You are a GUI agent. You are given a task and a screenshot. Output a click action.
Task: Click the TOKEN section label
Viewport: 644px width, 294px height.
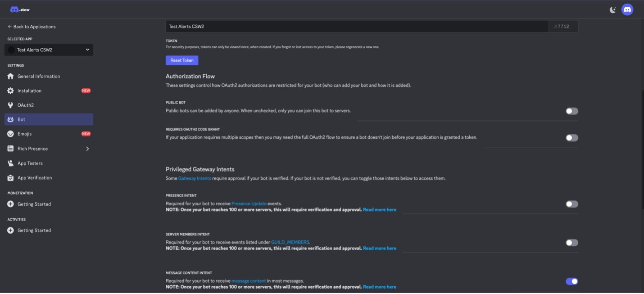pos(172,41)
